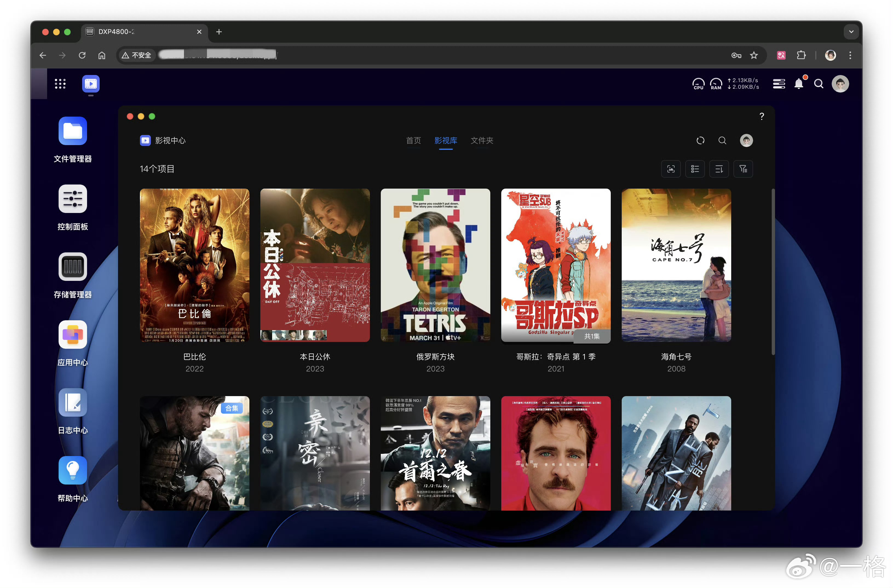This screenshot has width=893, height=588.
Task: Select the 影视中心 taskbar app icon
Action: click(91, 84)
